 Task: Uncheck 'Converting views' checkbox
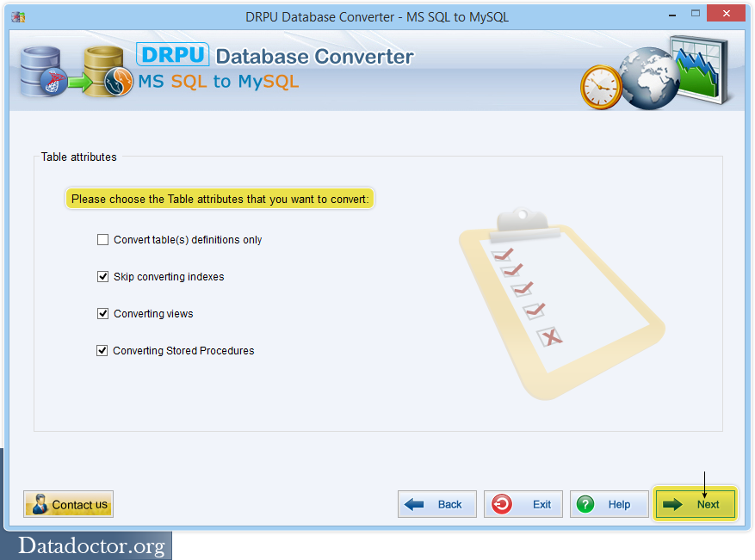(102, 314)
